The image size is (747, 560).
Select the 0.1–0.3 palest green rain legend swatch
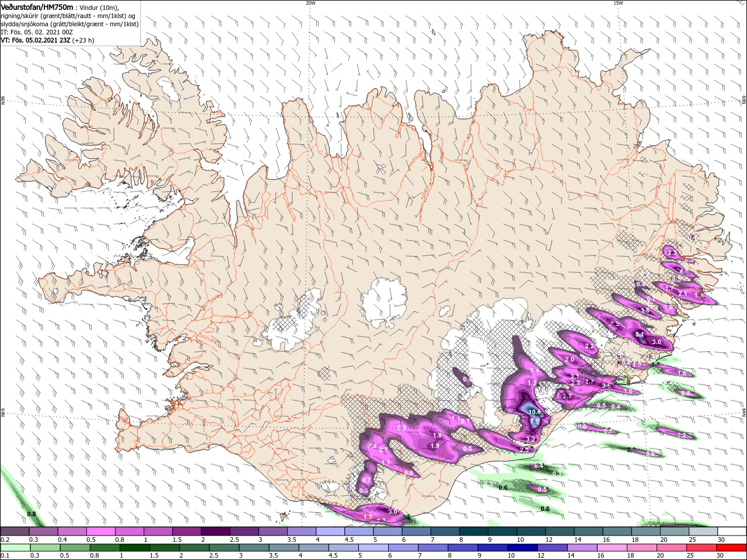(x=16, y=548)
